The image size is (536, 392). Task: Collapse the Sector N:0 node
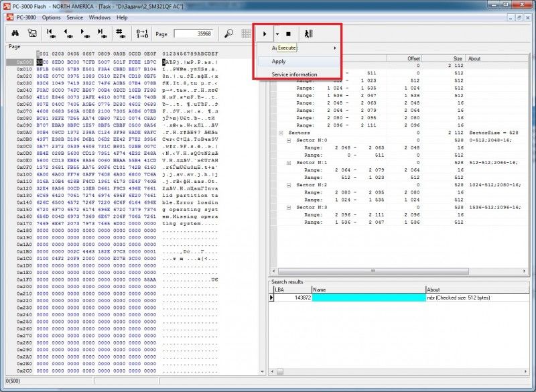289,141
